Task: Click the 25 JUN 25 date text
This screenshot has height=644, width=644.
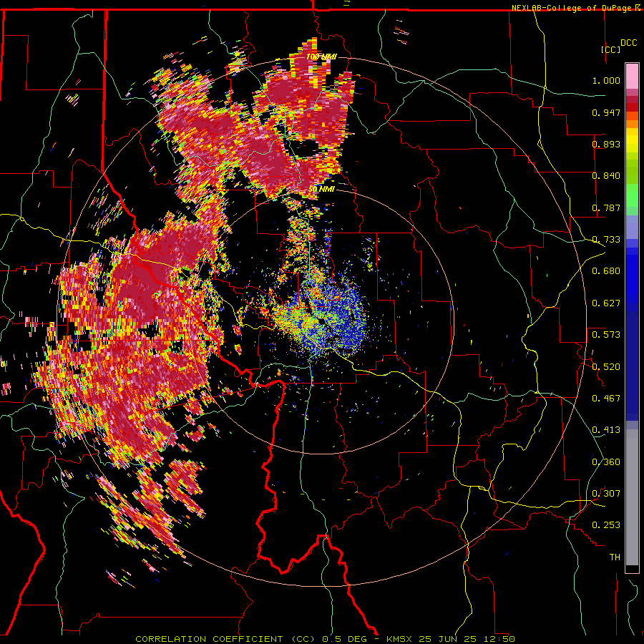Action: pos(447,639)
